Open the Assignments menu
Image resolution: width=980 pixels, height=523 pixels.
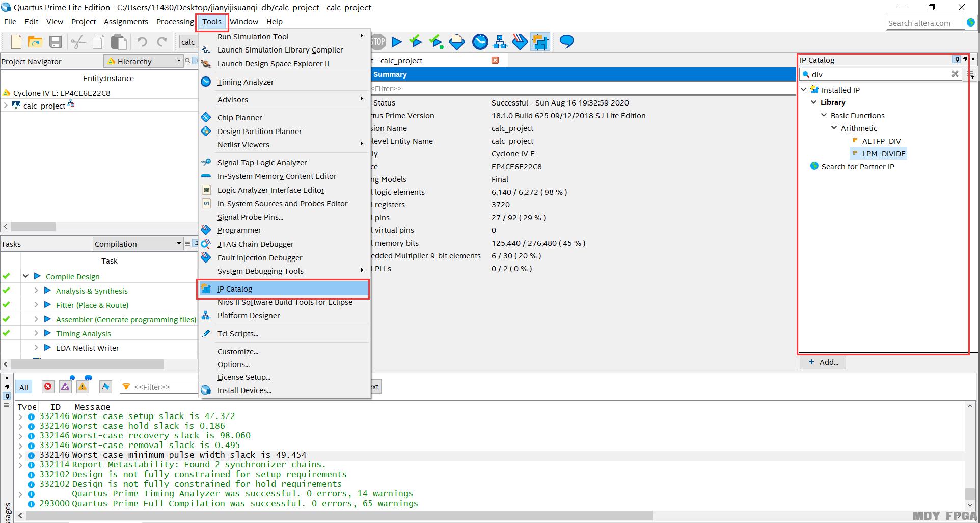[126, 22]
